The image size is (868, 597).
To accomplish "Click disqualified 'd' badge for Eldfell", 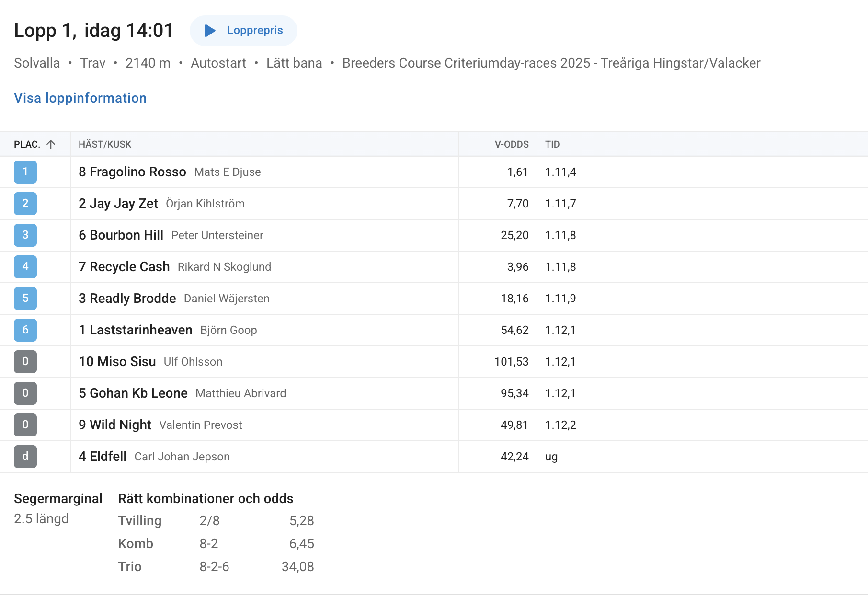I will click(25, 457).
